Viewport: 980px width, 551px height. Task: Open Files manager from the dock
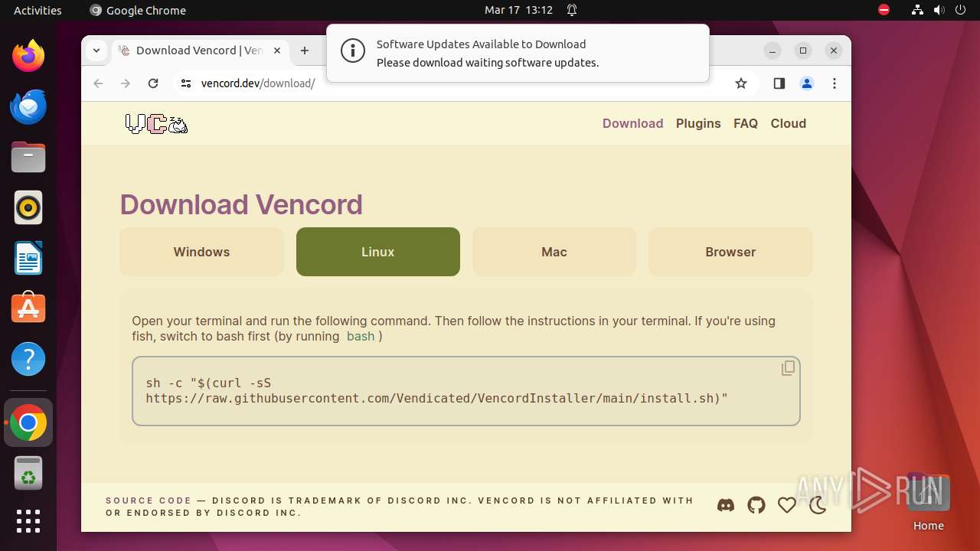[28, 157]
